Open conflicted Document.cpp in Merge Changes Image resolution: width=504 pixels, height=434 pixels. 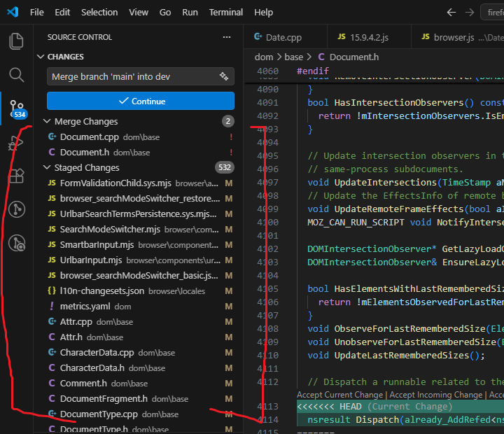pos(140,137)
